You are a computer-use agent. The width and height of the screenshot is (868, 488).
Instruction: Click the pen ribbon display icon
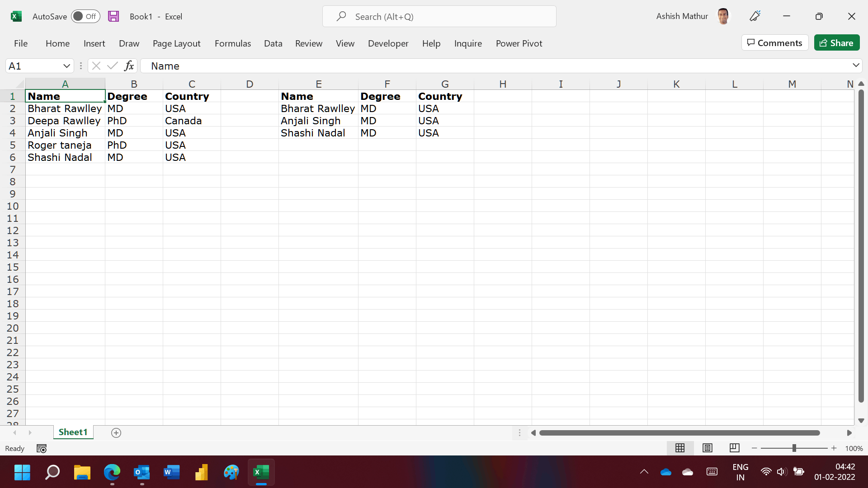pyautogui.click(x=755, y=16)
